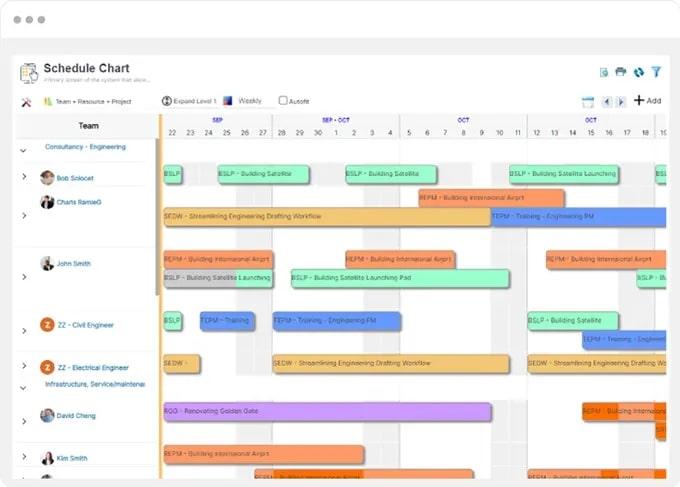Click date 15 in OCT timeline header

pyautogui.click(x=591, y=133)
